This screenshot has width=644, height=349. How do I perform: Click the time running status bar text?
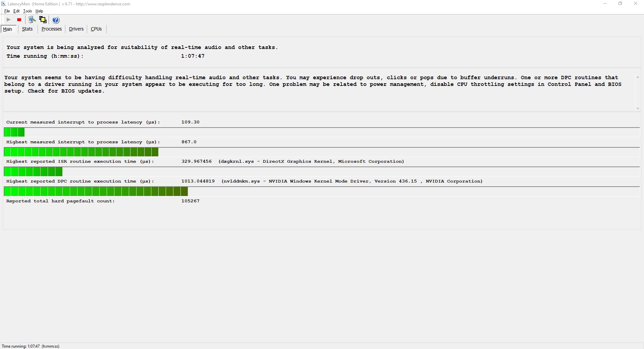(x=31, y=346)
